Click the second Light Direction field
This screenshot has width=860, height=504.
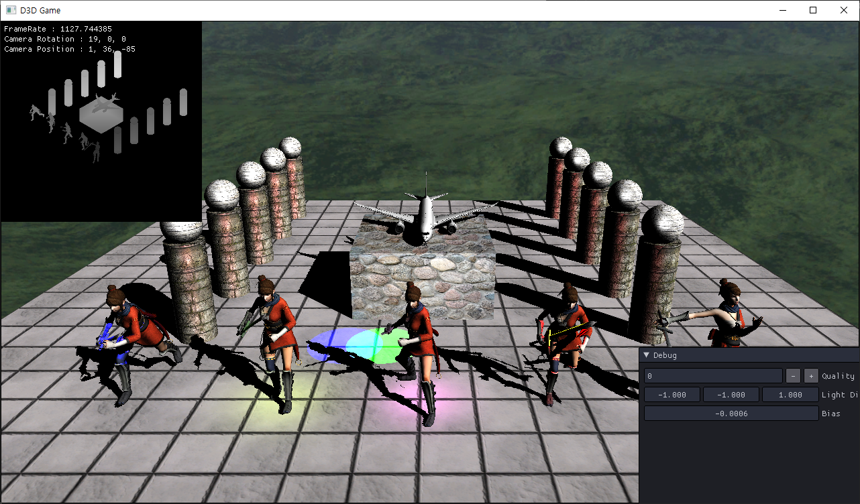click(731, 395)
